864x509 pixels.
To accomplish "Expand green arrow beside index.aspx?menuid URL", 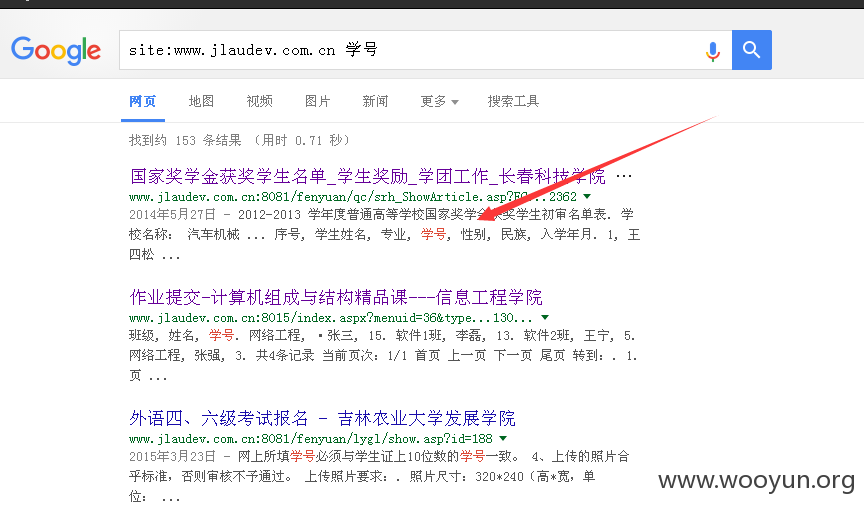I will [545, 317].
